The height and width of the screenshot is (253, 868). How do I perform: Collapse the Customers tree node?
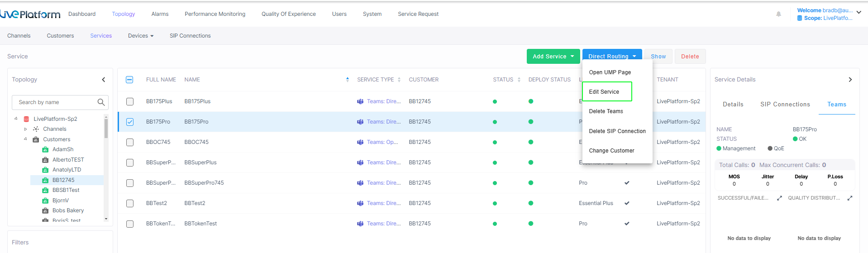pyautogui.click(x=25, y=139)
